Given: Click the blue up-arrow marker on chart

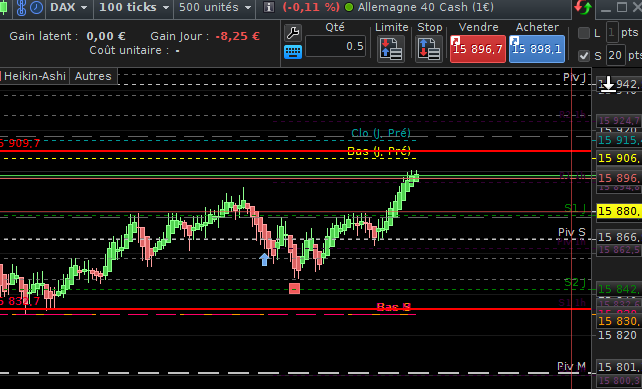Looking at the screenshot, I should pos(264,259).
